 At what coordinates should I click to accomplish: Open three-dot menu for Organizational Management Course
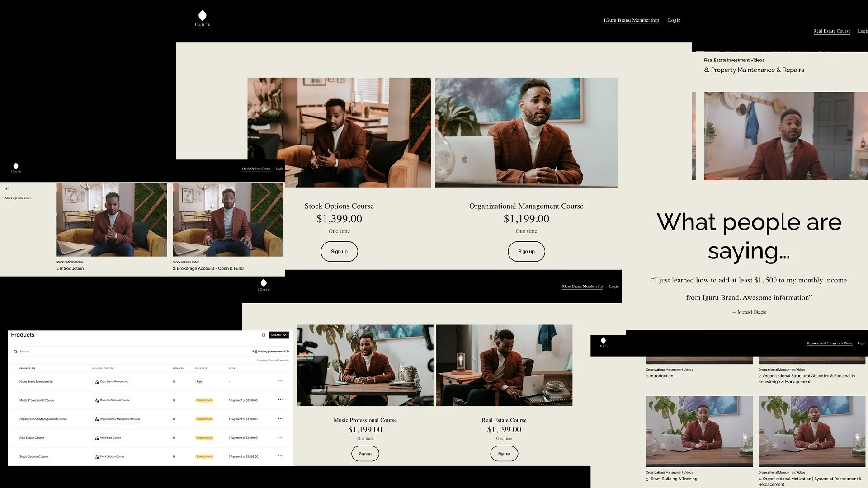click(x=280, y=419)
